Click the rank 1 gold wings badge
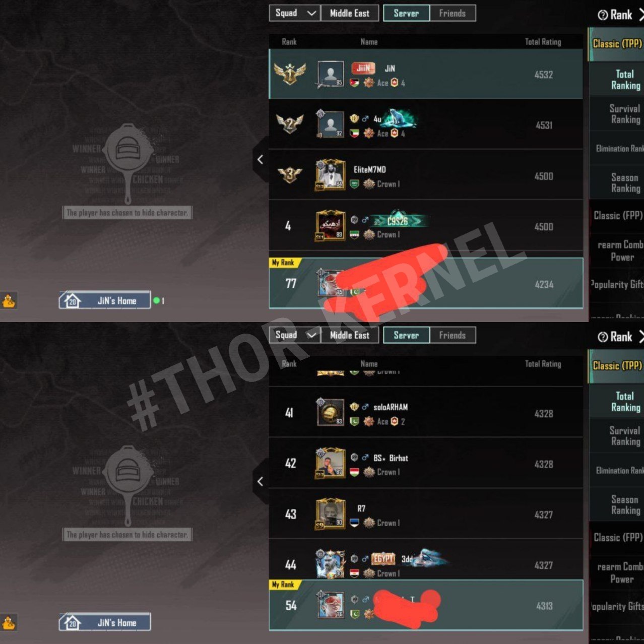The width and height of the screenshot is (644, 644). 290,74
